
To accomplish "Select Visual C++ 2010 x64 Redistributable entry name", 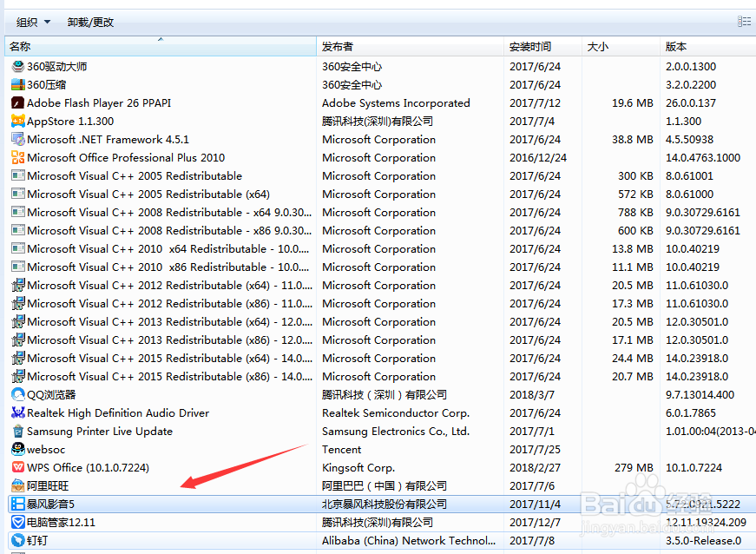I will [x=168, y=249].
